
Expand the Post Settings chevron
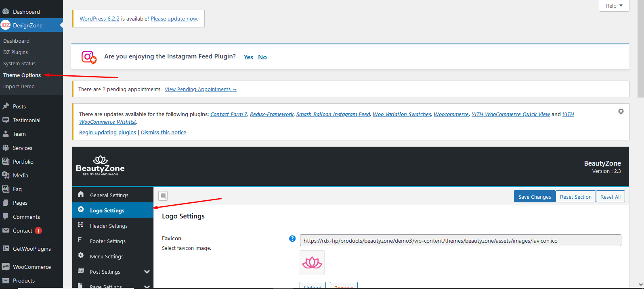click(147, 272)
